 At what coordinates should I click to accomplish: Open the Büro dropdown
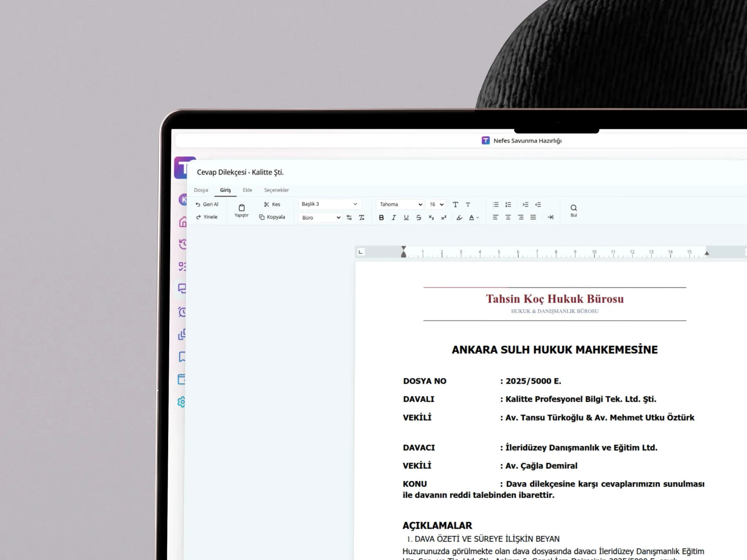tap(320, 218)
